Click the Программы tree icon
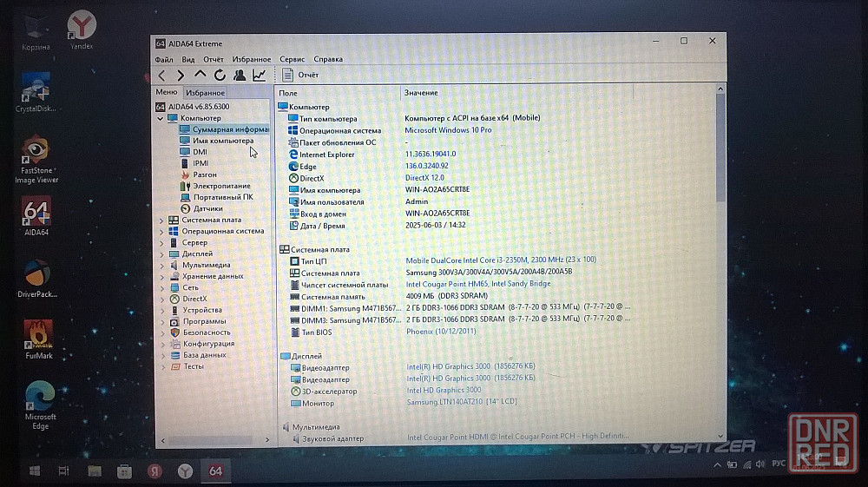Image resolution: width=868 pixels, height=487 pixels. click(174, 321)
